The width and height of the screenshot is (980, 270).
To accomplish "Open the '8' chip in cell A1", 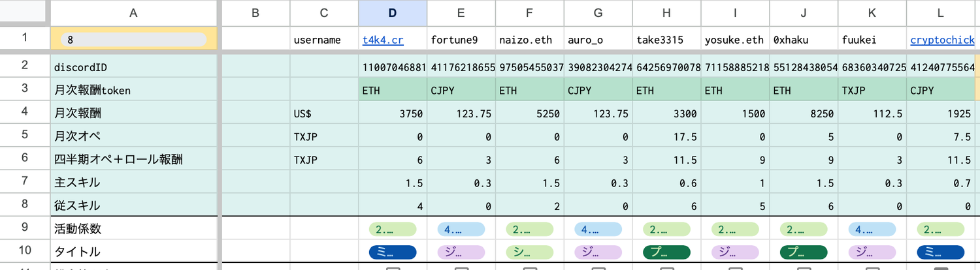I will (x=133, y=40).
